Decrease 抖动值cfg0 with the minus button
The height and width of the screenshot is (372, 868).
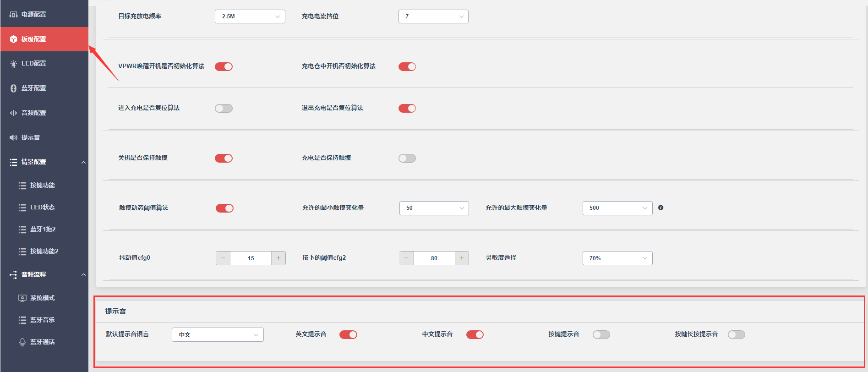point(223,258)
